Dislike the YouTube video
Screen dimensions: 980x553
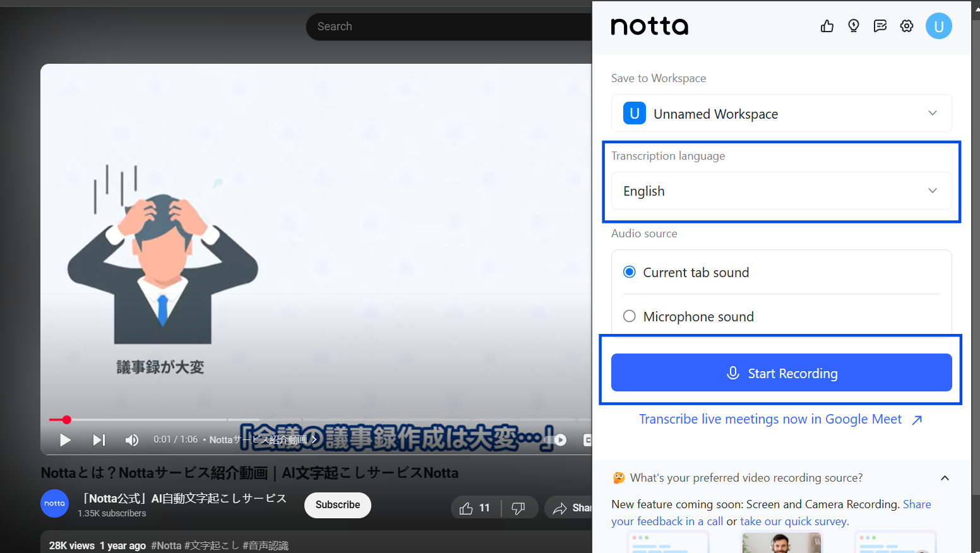518,508
